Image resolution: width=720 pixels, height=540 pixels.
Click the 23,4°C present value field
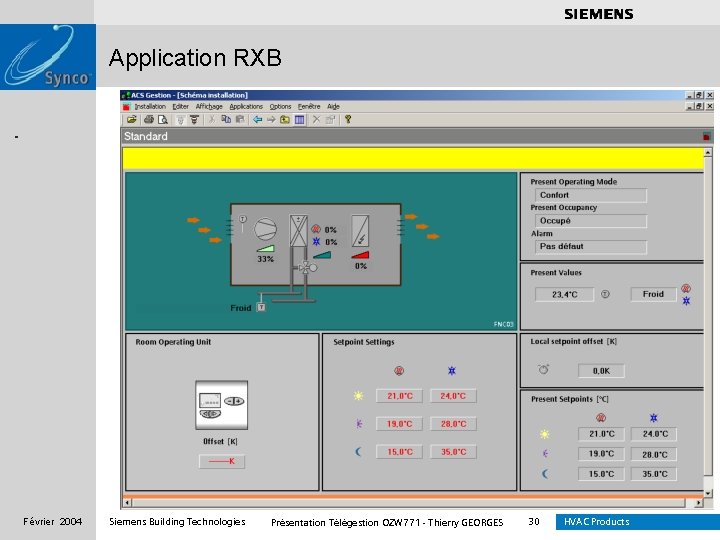[x=564, y=294]
